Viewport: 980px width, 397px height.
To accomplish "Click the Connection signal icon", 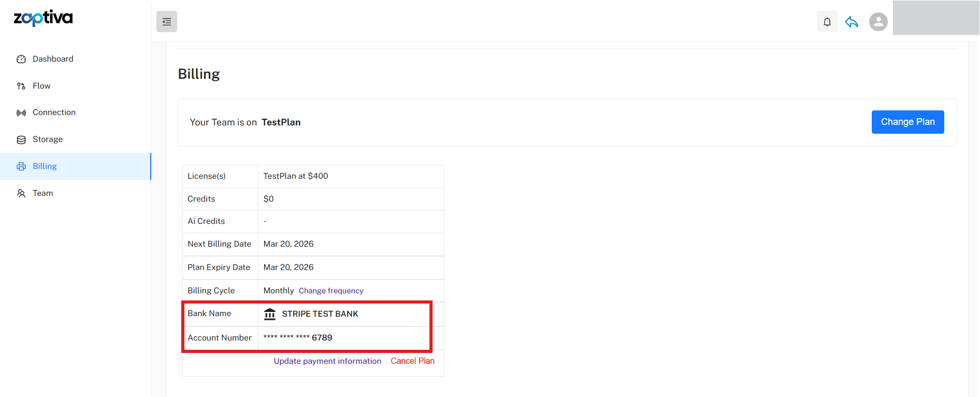I will (x=21, y=113).
